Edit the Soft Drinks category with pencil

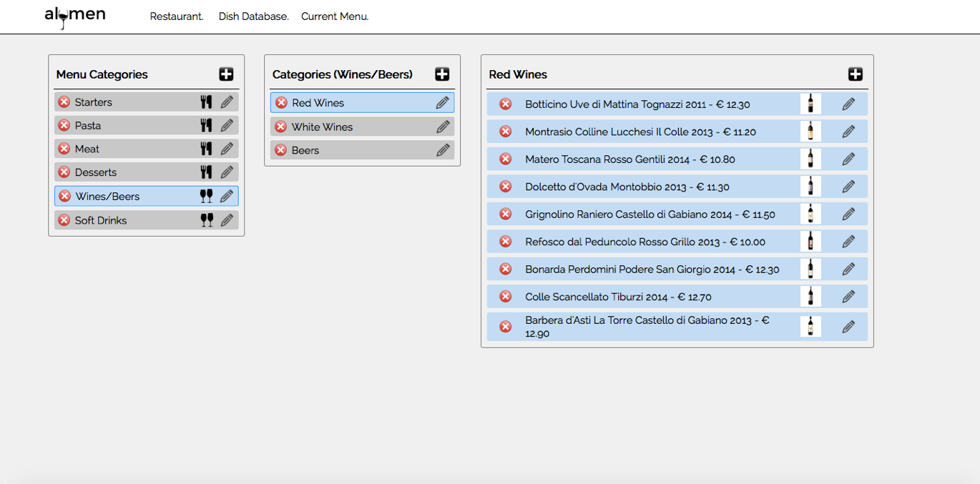(x=227, y=220)
